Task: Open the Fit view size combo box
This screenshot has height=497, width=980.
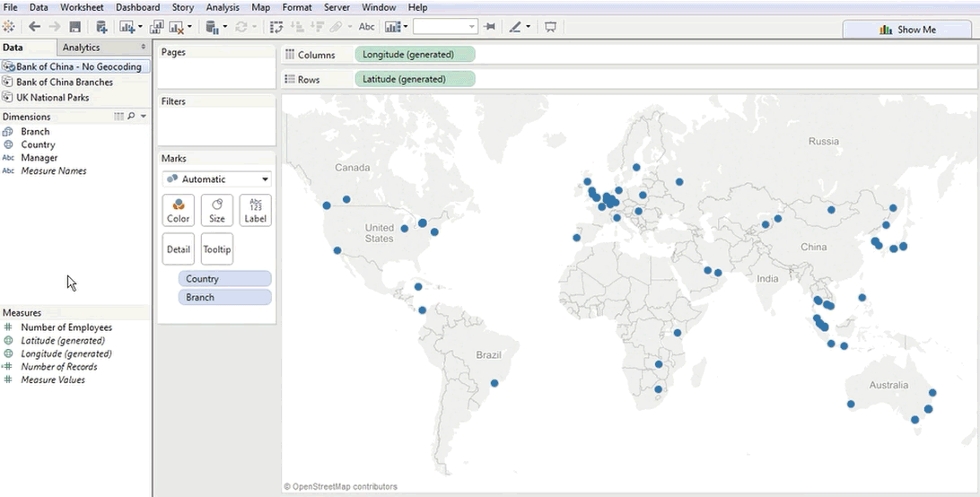Action: click(x=445, y=27)
